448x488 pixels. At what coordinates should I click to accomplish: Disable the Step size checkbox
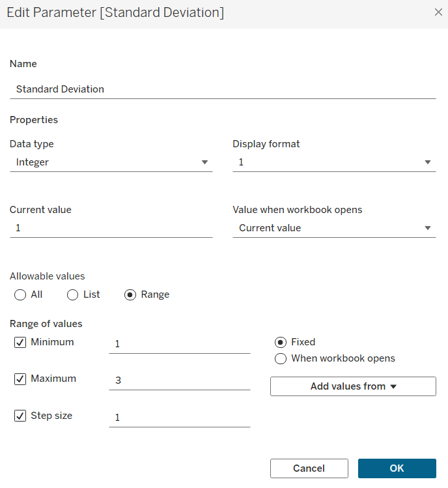(20, 416)
